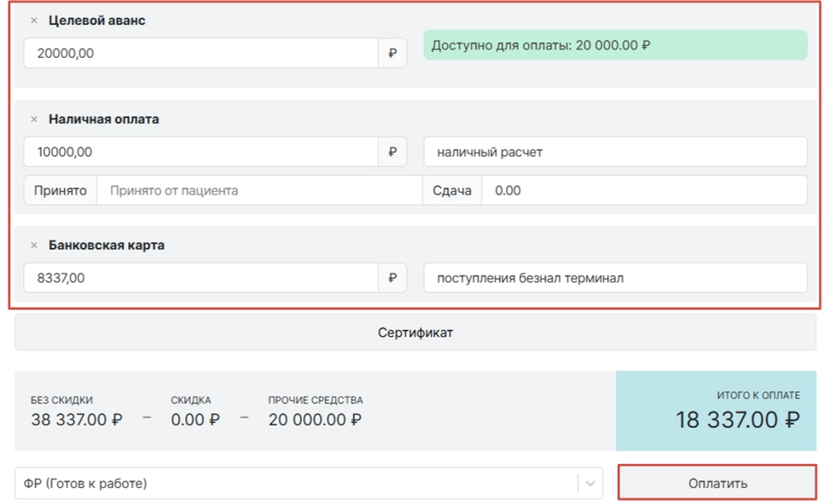Screen dimensions: 830x504
Task: Click the ruble sign beside Целевой аванс amount
Action: click(392, 53)
